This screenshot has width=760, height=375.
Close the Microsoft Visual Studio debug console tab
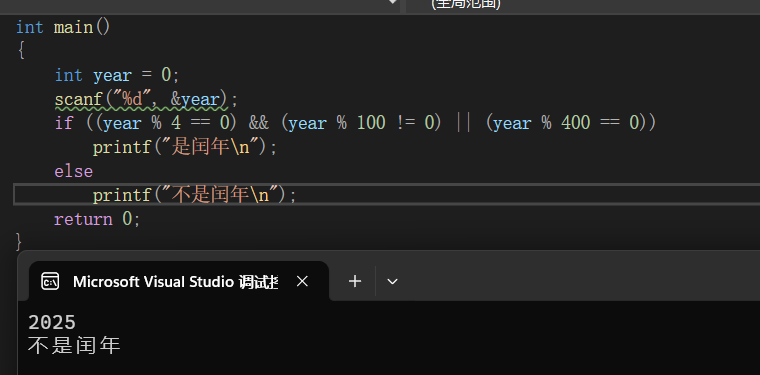coord(302,281)
